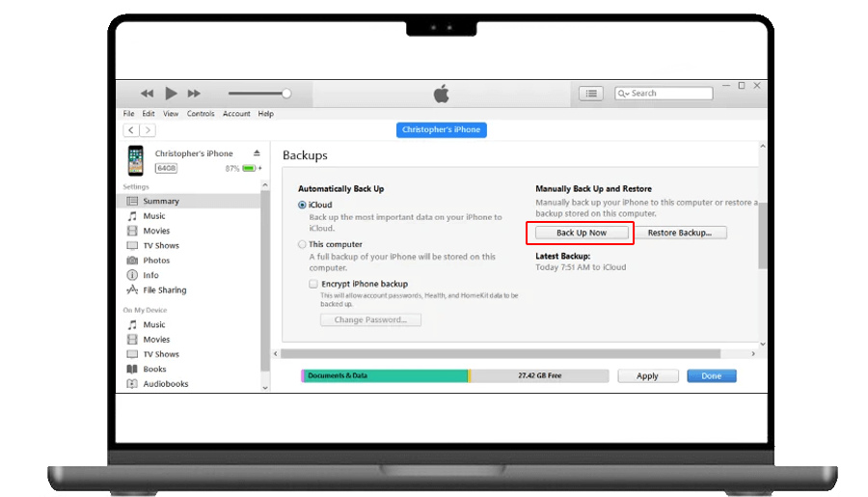Adjust the volume slider knob
The height and width of the screenshot is (497, 868).
tap(286, 94)
